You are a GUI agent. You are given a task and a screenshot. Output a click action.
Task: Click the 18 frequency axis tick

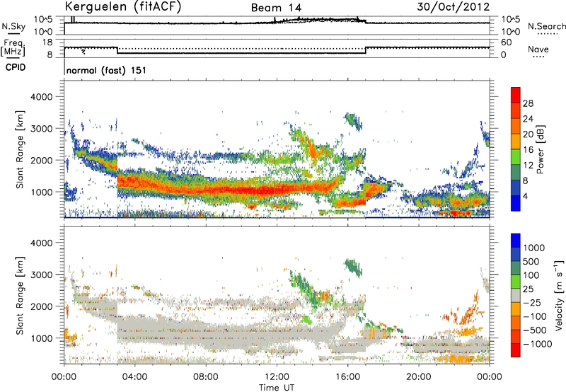coord(47,42)
